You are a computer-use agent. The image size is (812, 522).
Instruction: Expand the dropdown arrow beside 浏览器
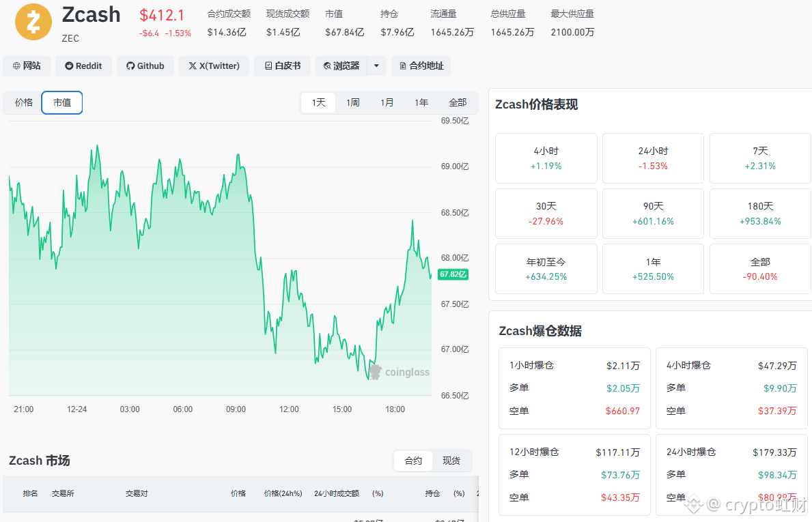click(376, 66)
